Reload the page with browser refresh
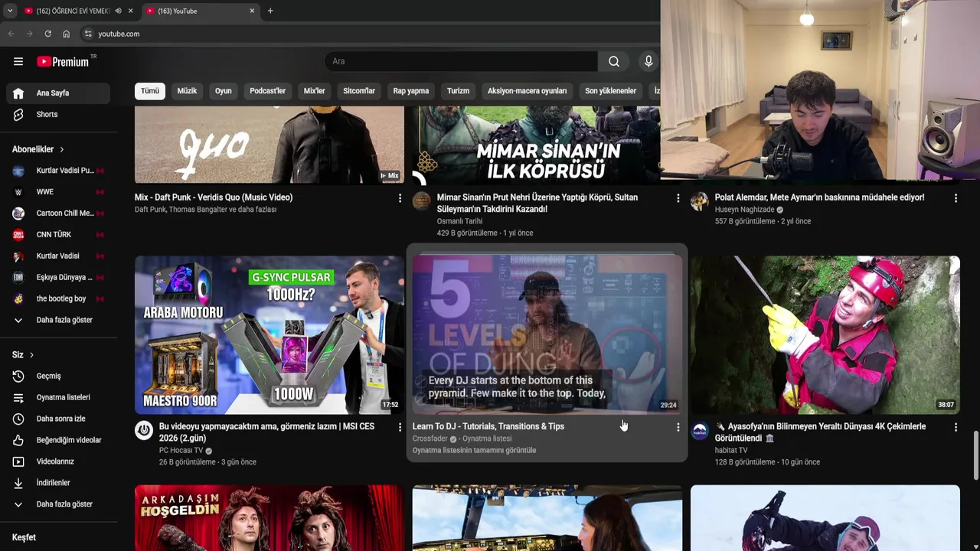 (x=47, y=34)
